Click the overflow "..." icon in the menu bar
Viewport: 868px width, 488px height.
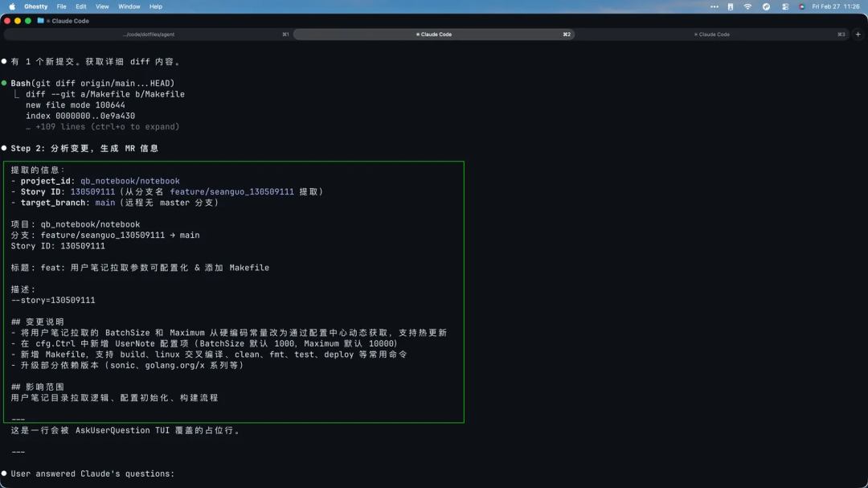click(x=714, y=6)
